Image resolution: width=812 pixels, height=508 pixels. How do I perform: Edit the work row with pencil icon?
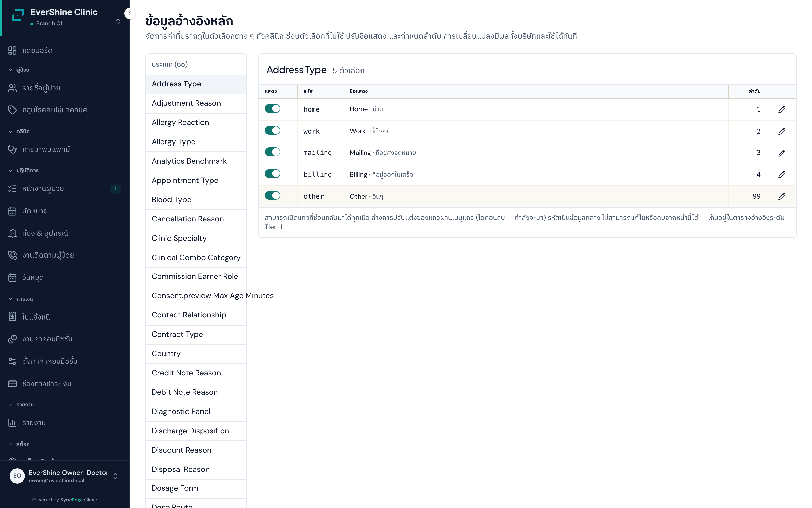[782, 131]
